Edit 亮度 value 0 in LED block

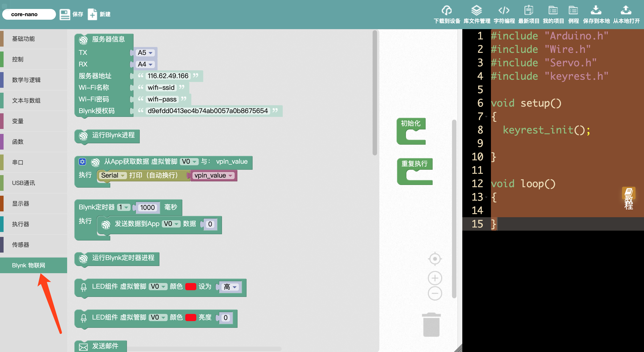[x=226, y=318]
